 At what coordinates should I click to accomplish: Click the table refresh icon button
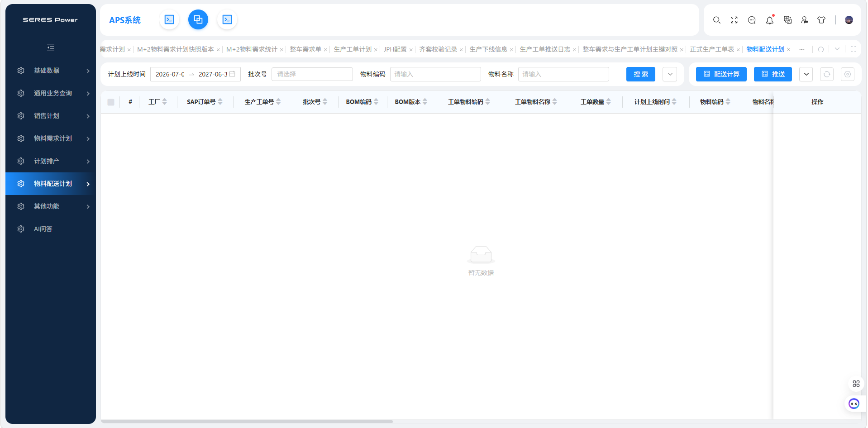click(x=827, y=74)
